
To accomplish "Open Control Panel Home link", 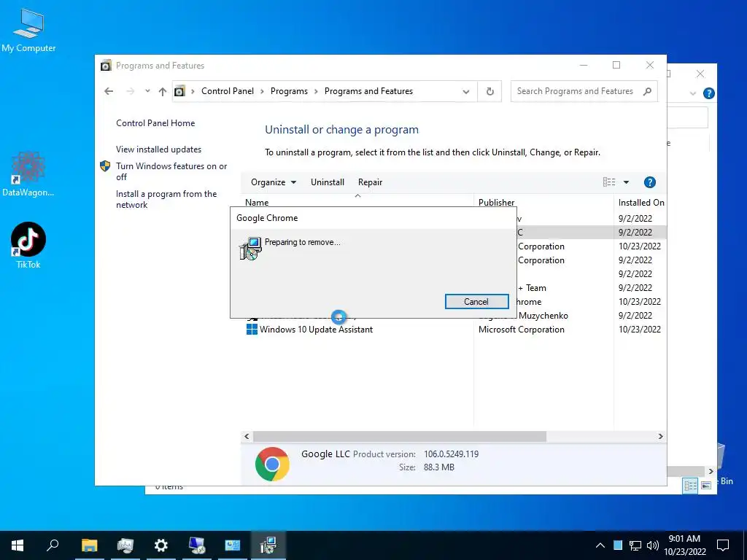I will point(155,122).
